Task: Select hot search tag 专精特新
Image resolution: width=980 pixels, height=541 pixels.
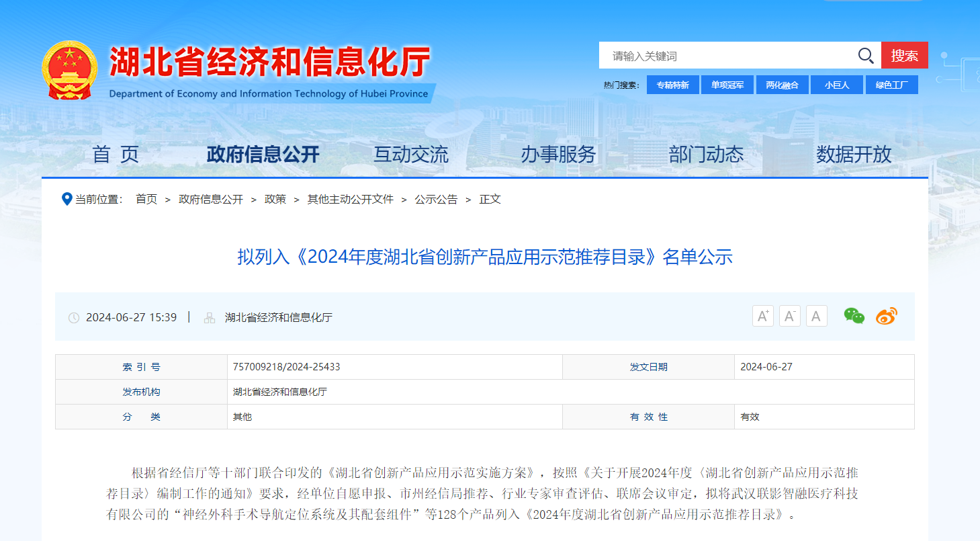Action: point(672,85)
